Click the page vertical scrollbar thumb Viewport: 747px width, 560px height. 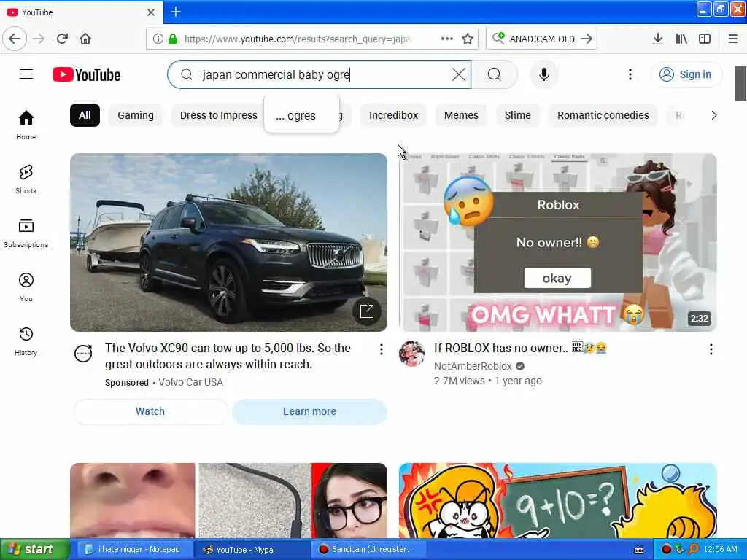click(740, 83)
